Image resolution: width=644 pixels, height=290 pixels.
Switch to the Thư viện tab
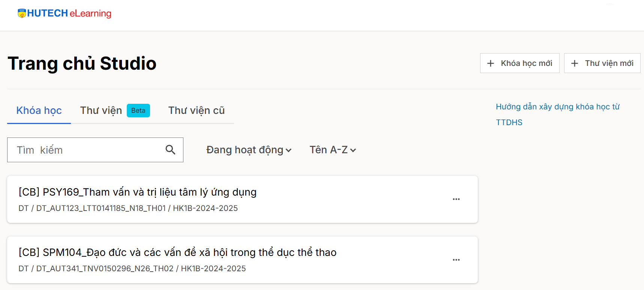[101, 111]
